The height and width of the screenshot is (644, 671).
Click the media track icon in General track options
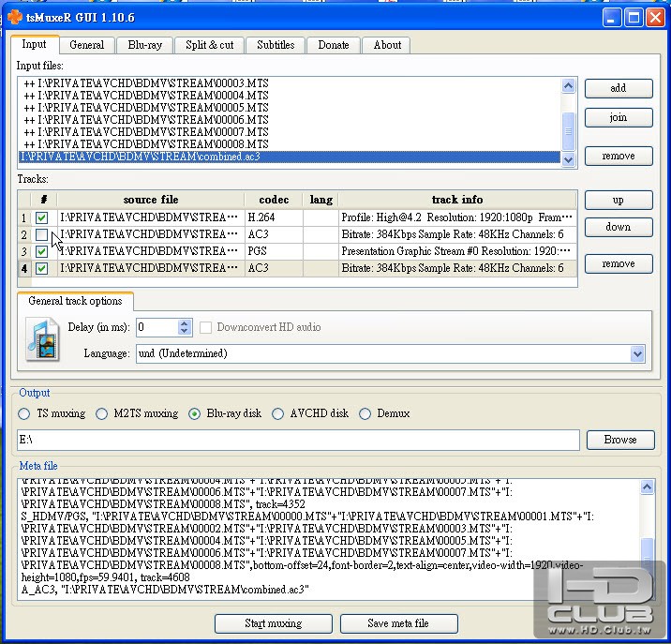(x=42, y=339)
